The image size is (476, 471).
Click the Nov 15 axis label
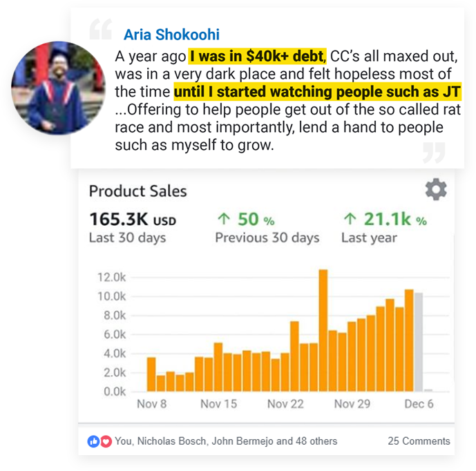tap(219, 404)
